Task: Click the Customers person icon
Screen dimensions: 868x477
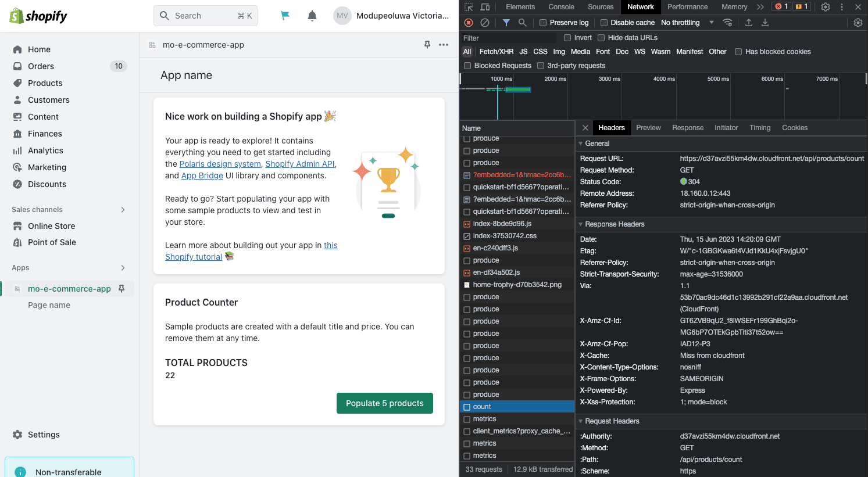Action: 17,100
